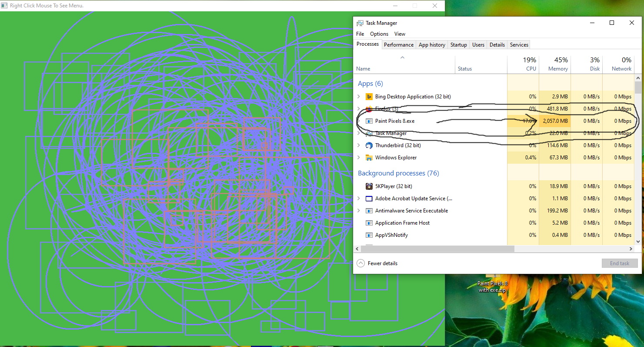644x347 pixels.
Task: Collapse Task Manager with Fewer details
Action: pos(377,263)
